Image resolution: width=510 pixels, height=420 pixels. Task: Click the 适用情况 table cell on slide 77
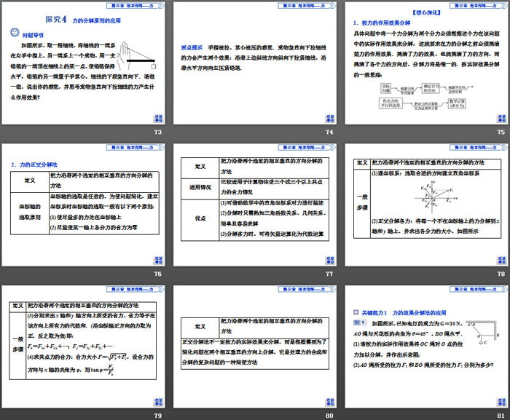[x=200, y=189]
